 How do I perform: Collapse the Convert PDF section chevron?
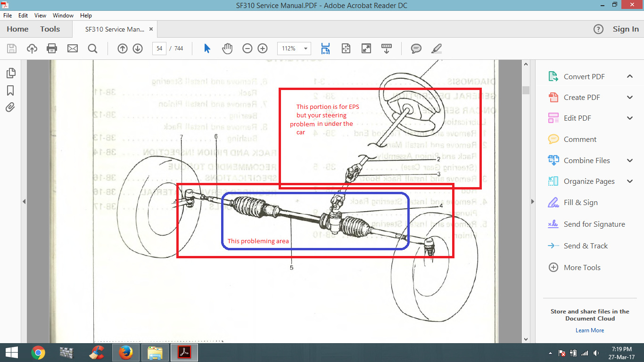tap(630, 76)
